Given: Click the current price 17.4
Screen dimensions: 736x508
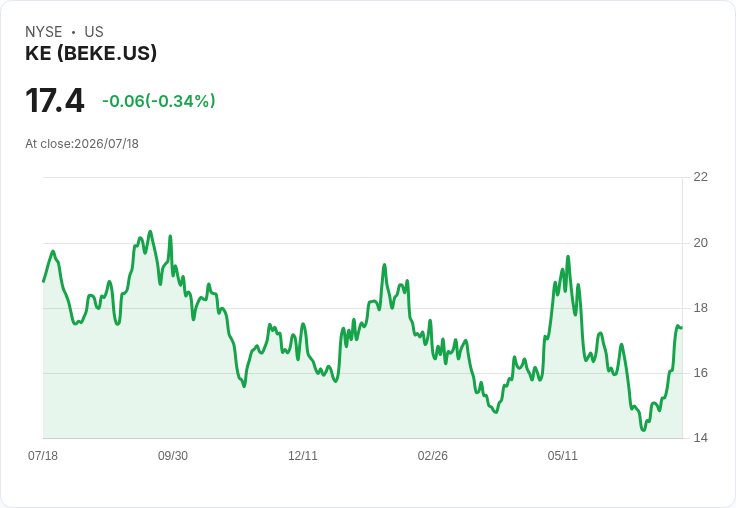Looking at the screenshot, I should pos(54,100).
